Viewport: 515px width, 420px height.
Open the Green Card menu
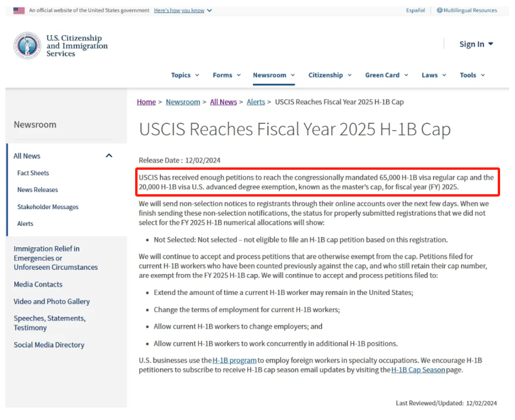tap(386, 75)
